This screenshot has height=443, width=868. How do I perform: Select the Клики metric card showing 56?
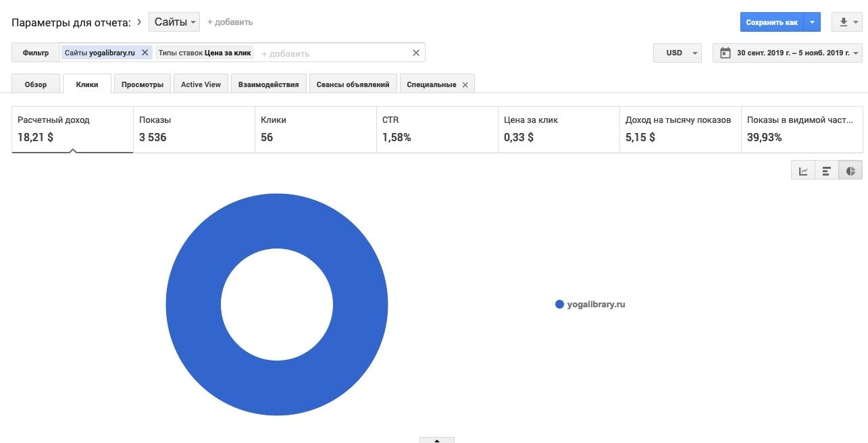315,129
